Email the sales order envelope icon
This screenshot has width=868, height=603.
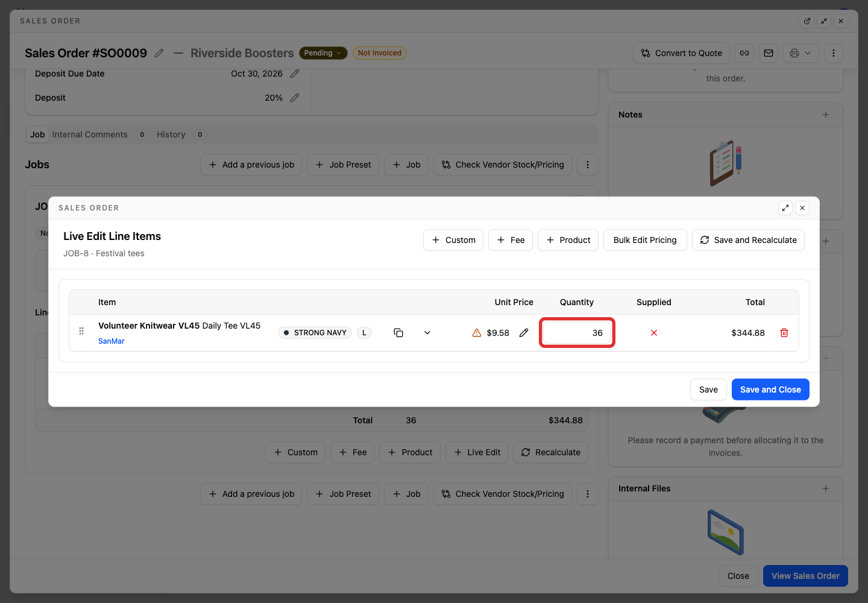pos(769,53)
